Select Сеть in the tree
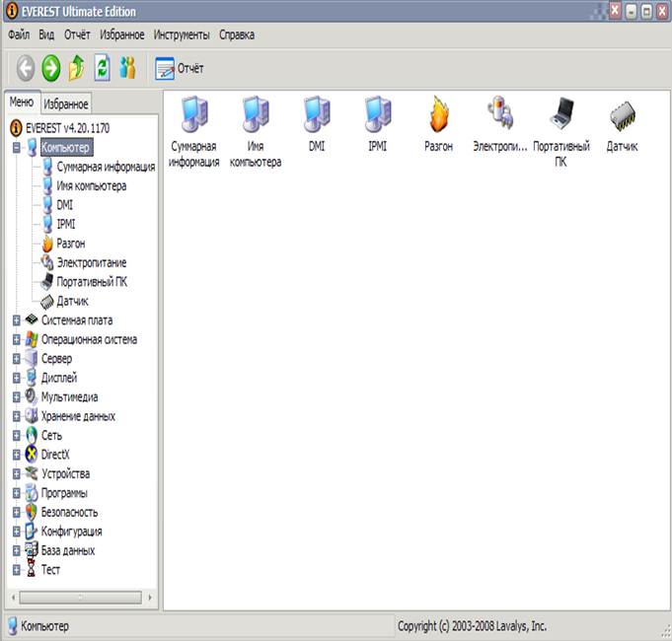 coord(51,436)
